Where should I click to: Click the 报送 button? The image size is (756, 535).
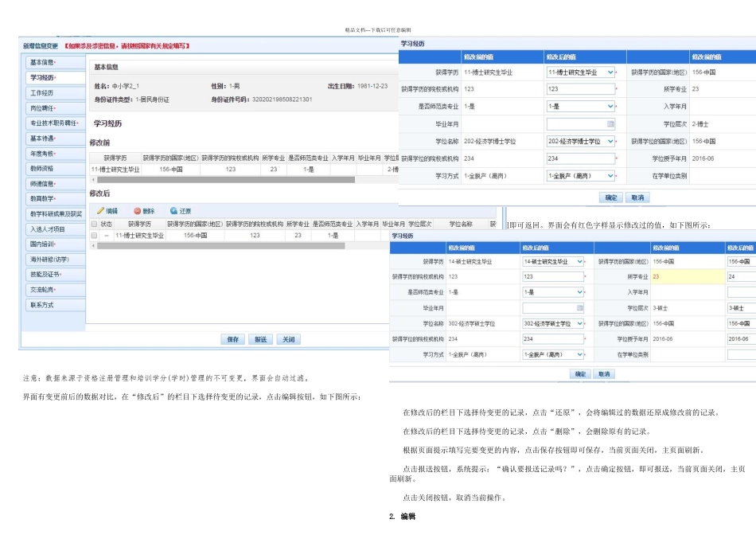261,340
